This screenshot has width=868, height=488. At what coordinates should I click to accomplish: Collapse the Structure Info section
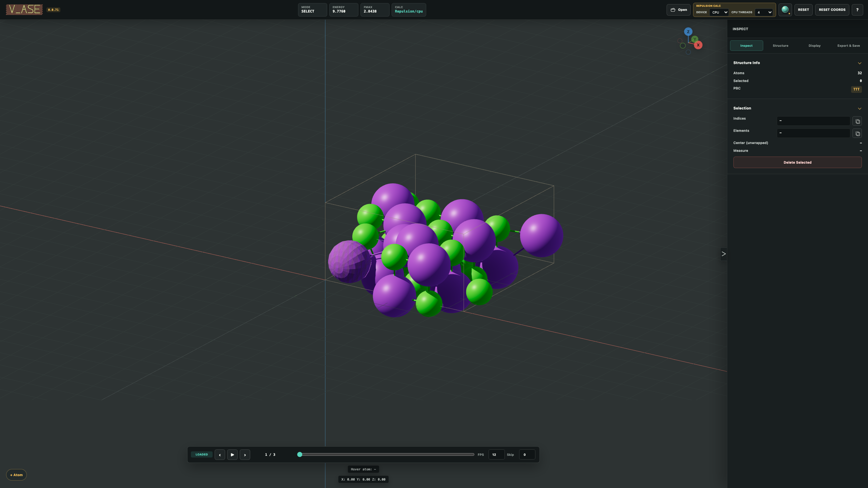859,63
